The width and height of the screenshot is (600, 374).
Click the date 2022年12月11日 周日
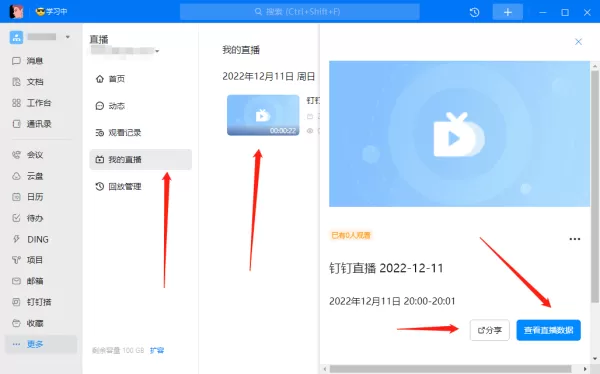click(x=269, y=77)
